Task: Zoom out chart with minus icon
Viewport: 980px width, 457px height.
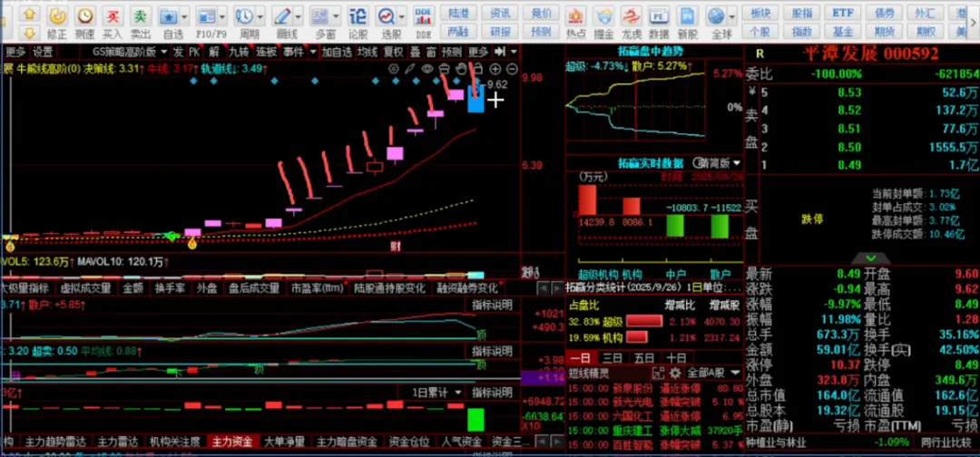Action: 512,68
